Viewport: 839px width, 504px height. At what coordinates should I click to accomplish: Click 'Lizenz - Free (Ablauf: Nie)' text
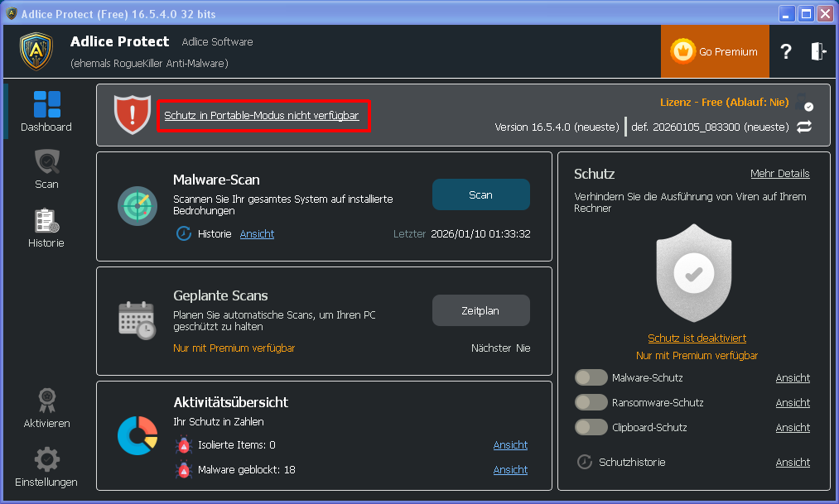click(724, 102)
